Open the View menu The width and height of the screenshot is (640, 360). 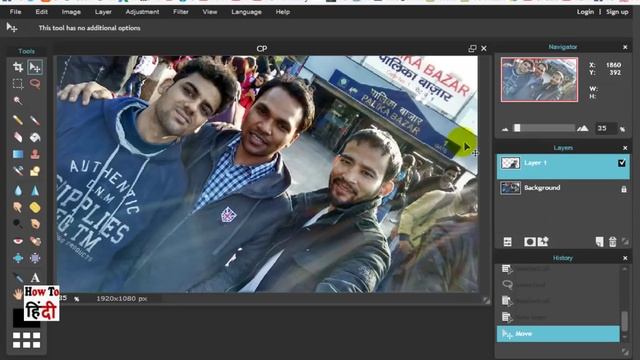click(210, 12)
